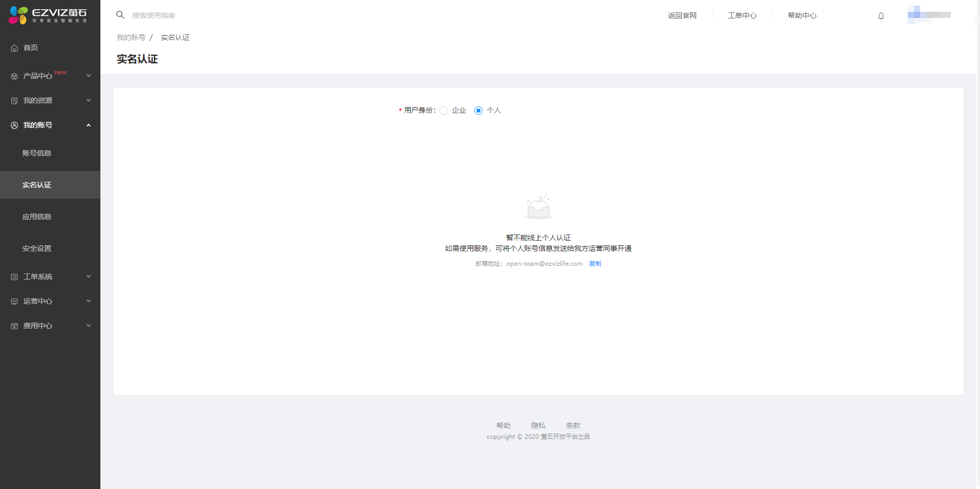
Task: Click the 我的账号 breadcrumb link
Action: (x=131, y=37)
